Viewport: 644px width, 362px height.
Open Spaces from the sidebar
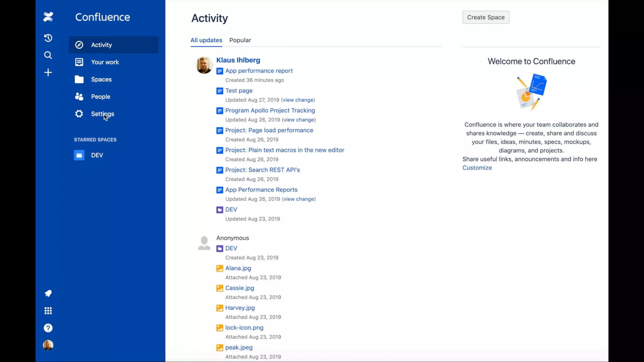pyautogui.click(x=101, y=80)
